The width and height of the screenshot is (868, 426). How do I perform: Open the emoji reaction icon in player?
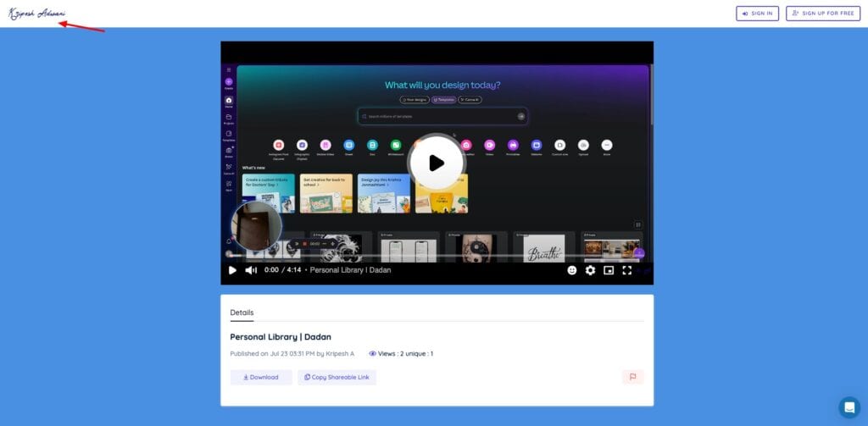pyautogui.click(x=572, y=270)
